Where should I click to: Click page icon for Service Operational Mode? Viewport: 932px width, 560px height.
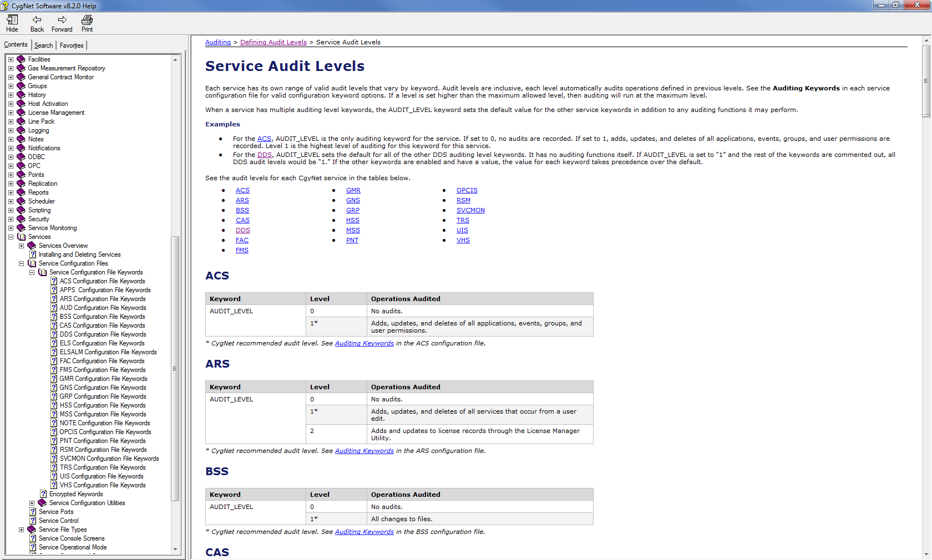tap(33, 547)
